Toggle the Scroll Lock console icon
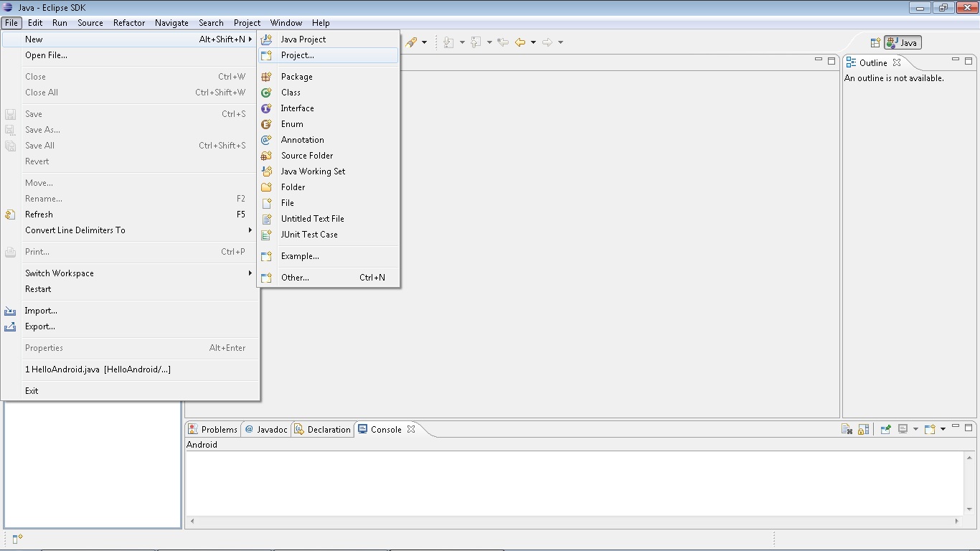 tap(864, 429)
